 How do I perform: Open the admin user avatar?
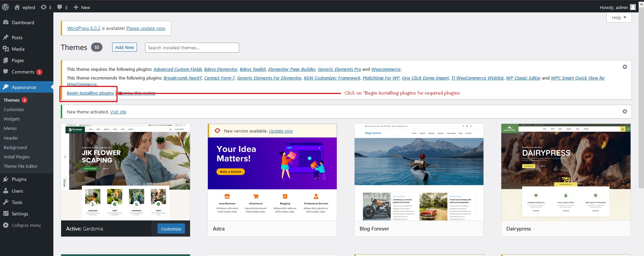[x=633, y=7]
